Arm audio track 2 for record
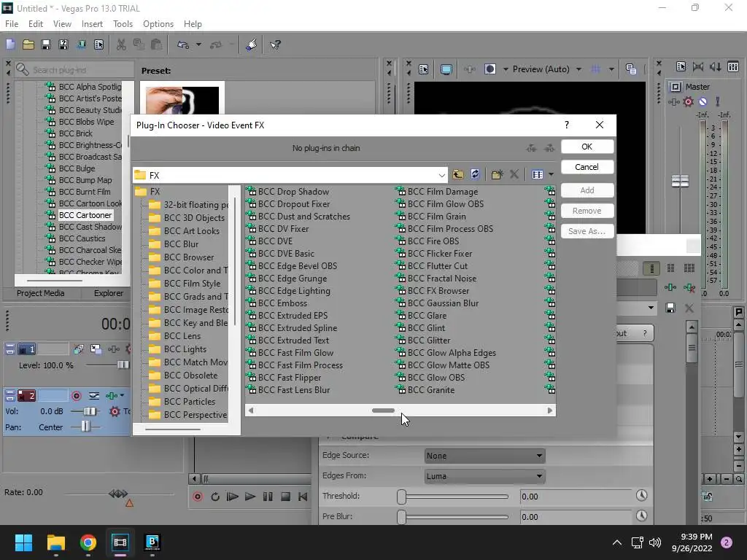This screenshot has width=747, height=560. coord(76,396)
